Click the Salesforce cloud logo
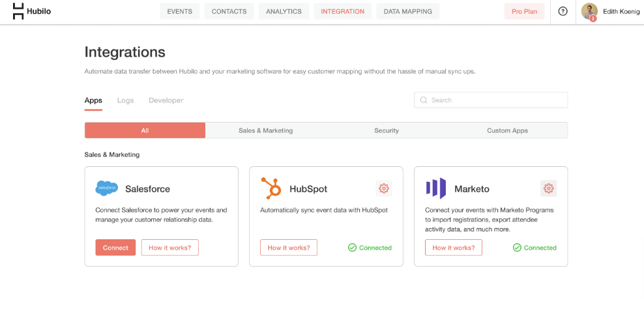This screenshot has height=309, width=644. pyautogui.click(x=107, y=188)
